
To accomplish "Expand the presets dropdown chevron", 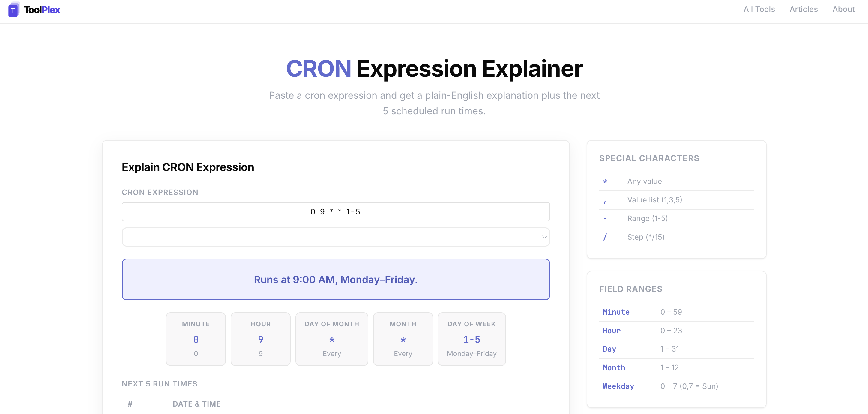I will (544, 237).
